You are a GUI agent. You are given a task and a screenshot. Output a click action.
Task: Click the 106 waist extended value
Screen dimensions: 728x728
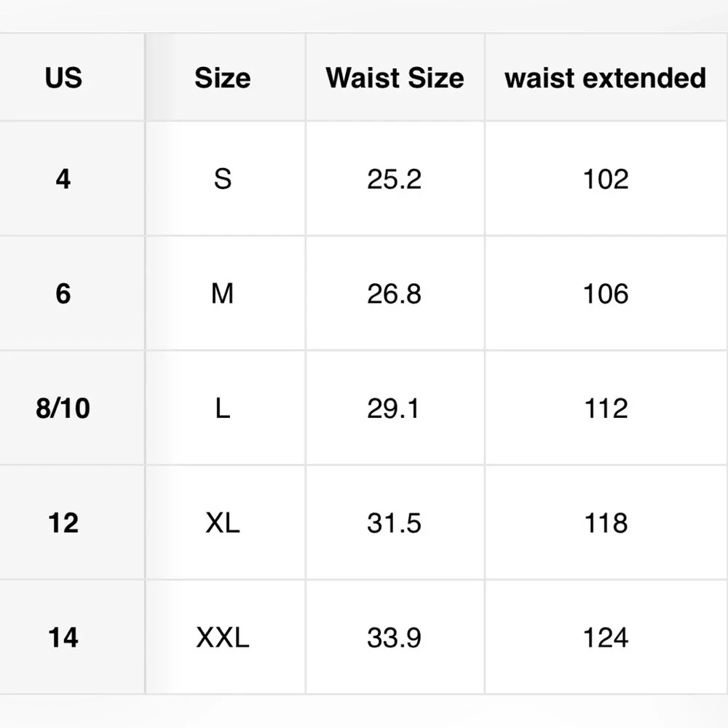(x=606, y=293)
